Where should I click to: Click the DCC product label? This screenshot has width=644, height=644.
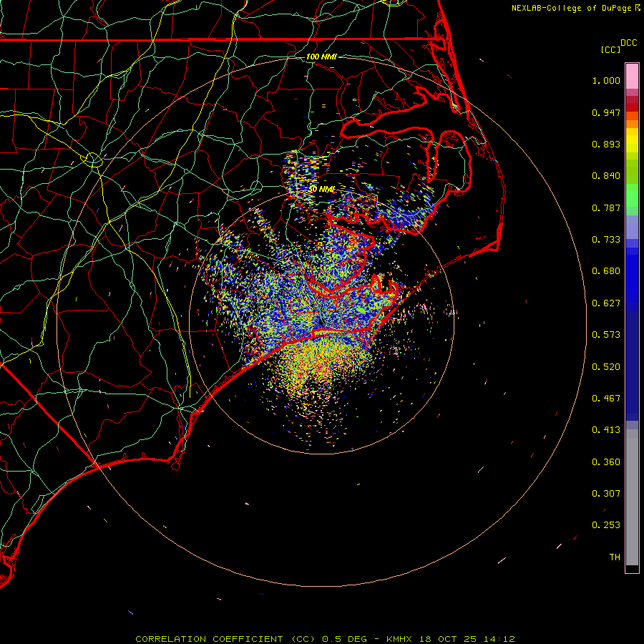point(629,43)
